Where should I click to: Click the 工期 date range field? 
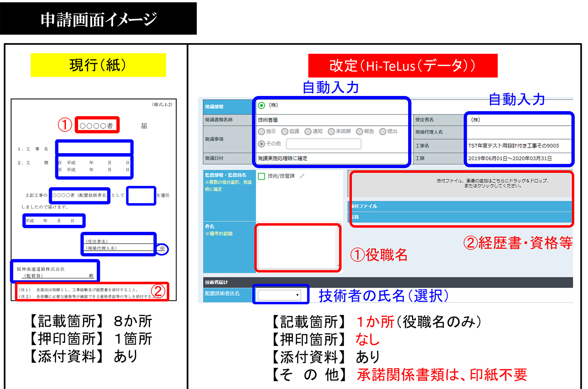pyautogui.click(x=518, y=158)
